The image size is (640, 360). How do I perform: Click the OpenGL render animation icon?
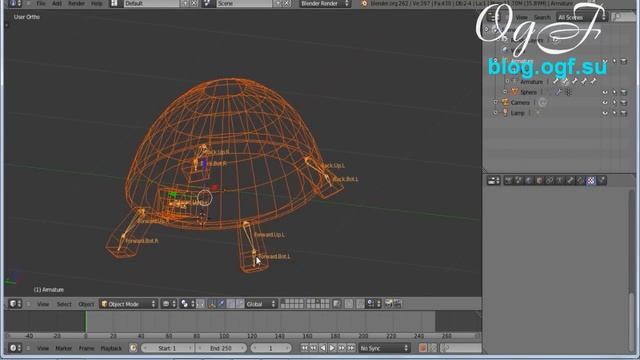click(398, 304)
